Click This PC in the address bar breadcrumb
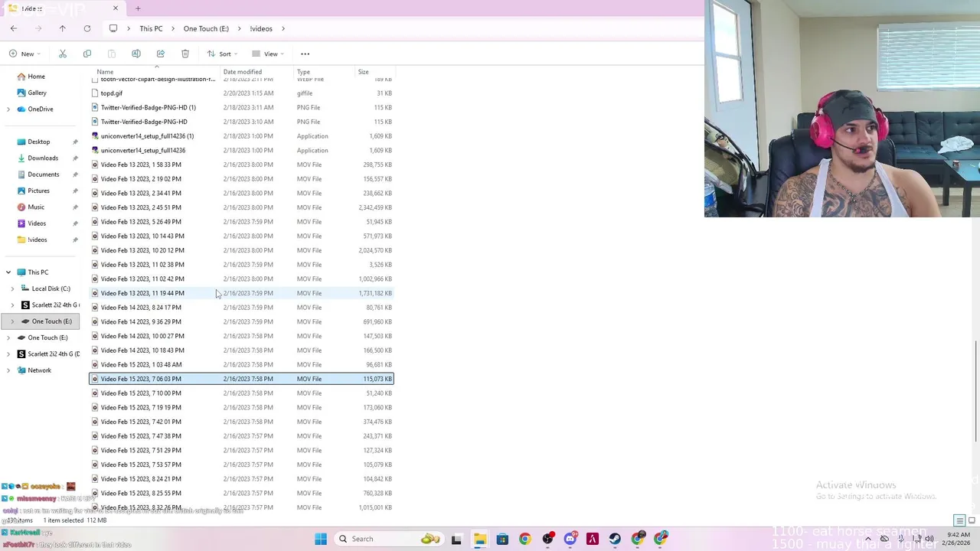980x551 pixels. point(151,28)
